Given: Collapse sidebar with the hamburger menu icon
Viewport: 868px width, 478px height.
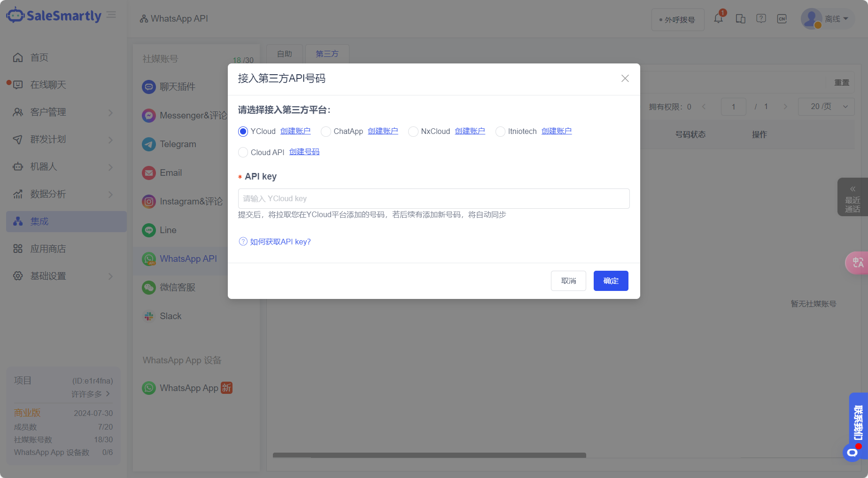Looking at the screenshot, I should (x=111, y=15).
